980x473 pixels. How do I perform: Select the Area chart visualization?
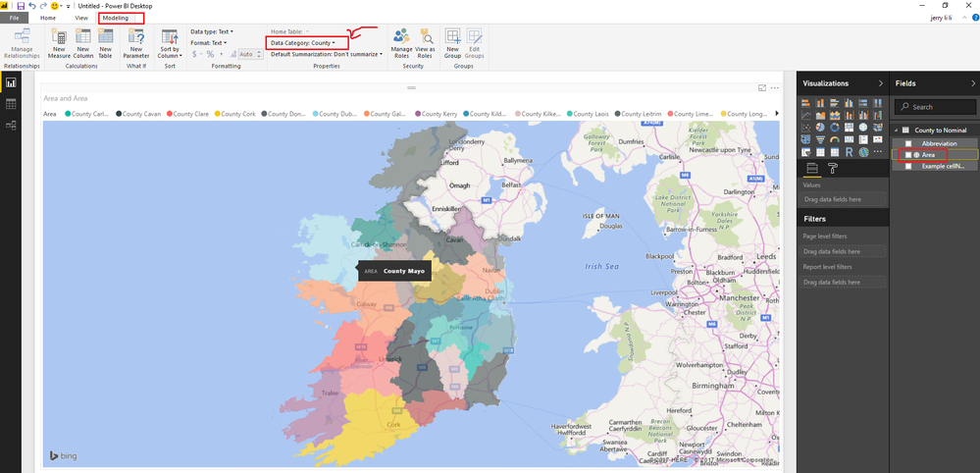821,115
